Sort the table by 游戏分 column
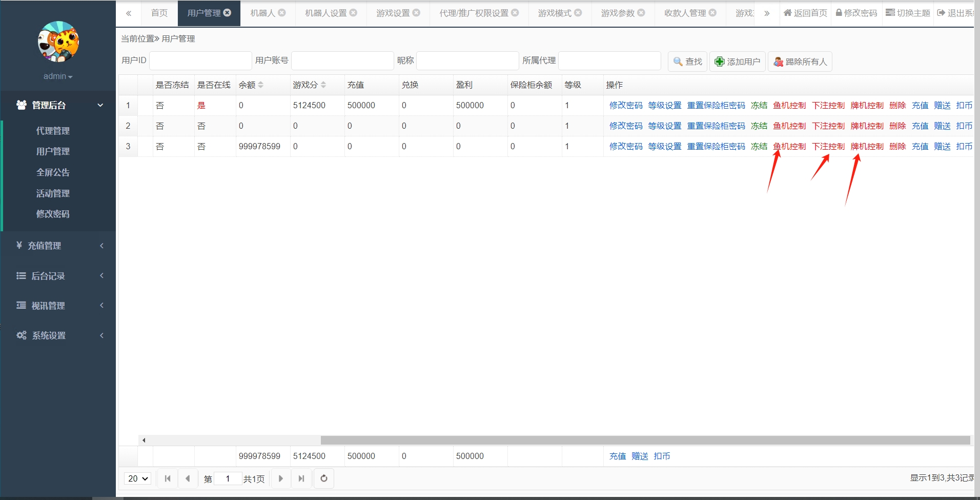This screenshot has height=500, width=980. (x=323, y=85)
